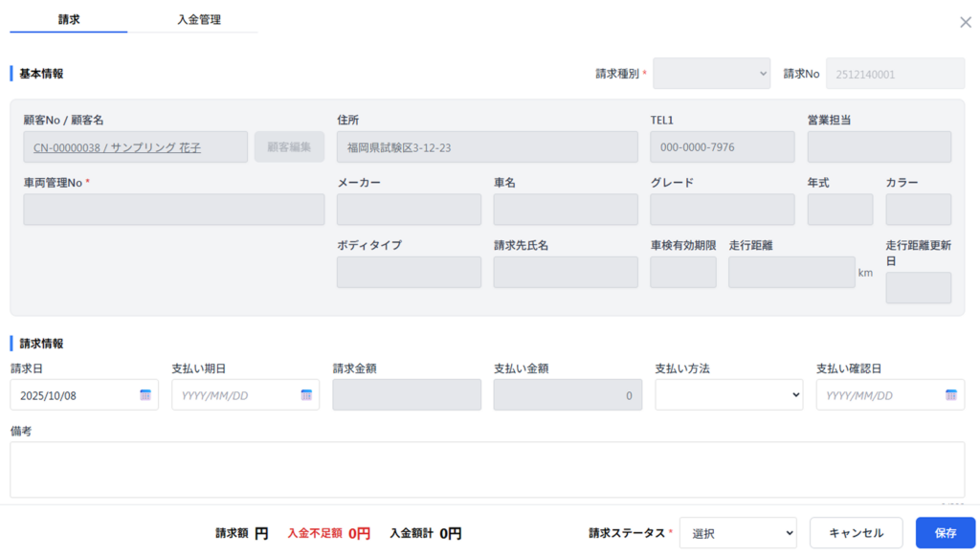Click the 顧客編集 button
The width and height of the screenshot is (980, 557).
pos(289,147)
